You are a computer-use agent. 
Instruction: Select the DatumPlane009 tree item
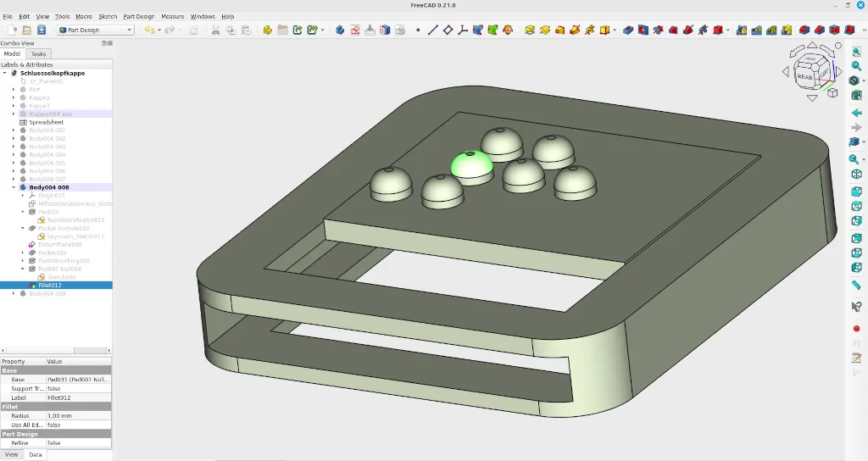pos(60,244)
